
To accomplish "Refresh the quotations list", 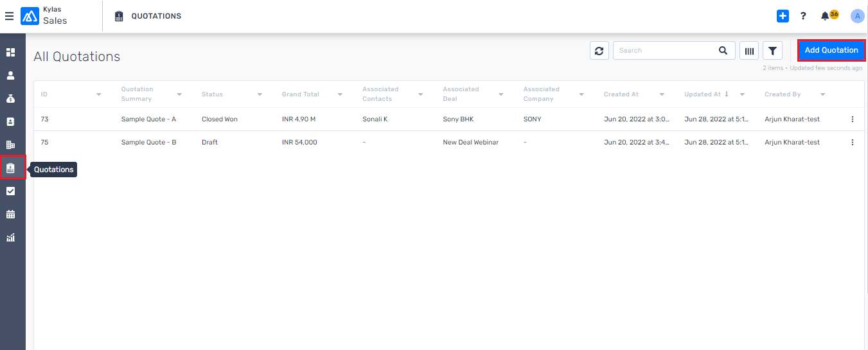I will pos(599,50).
